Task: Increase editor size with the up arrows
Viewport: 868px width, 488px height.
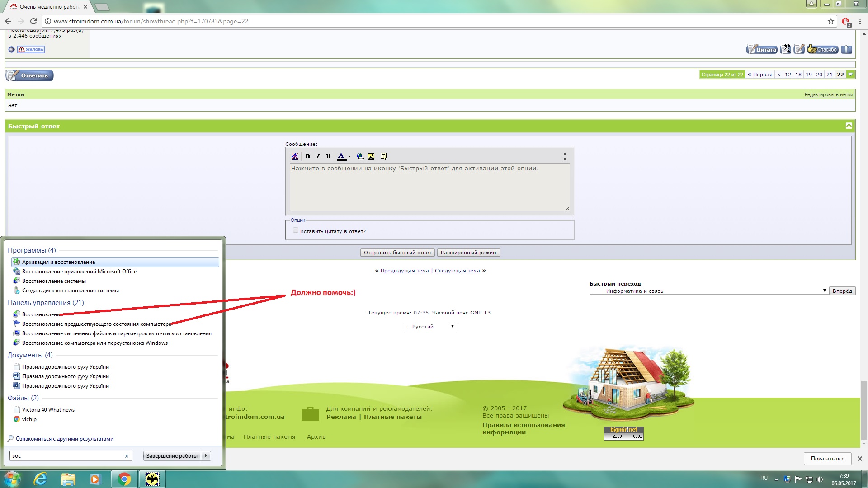Action: (x=565, y=154)
